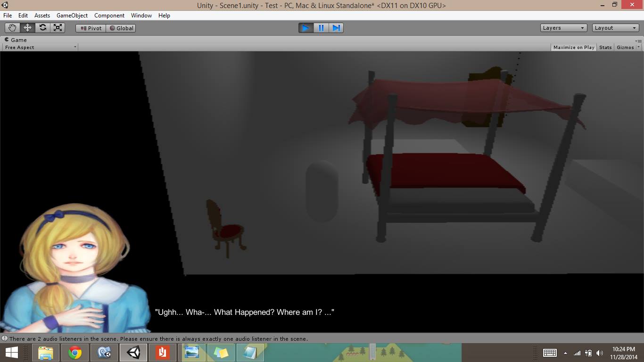Open File Explorer from the taskbar
Image resolution: width=644 pixels, height=362 pixels.
tap(46, 353)
